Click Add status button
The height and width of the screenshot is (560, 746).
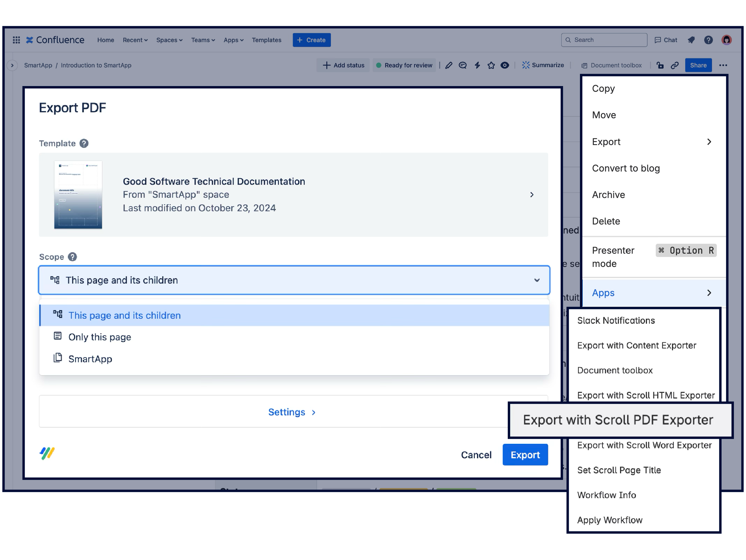[343, 65]
